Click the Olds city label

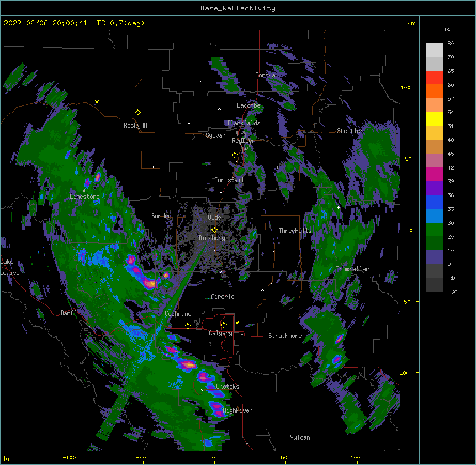coord(214,218)
